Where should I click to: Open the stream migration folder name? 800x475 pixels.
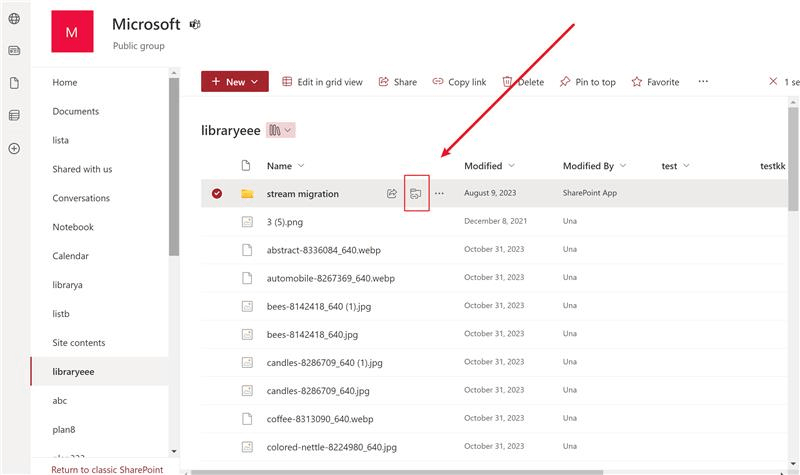point(303,193)
